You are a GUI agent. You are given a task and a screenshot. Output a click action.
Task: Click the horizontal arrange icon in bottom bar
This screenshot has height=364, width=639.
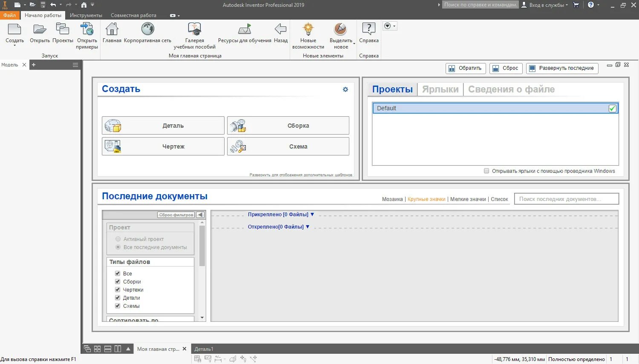click(x=108, y=349)
